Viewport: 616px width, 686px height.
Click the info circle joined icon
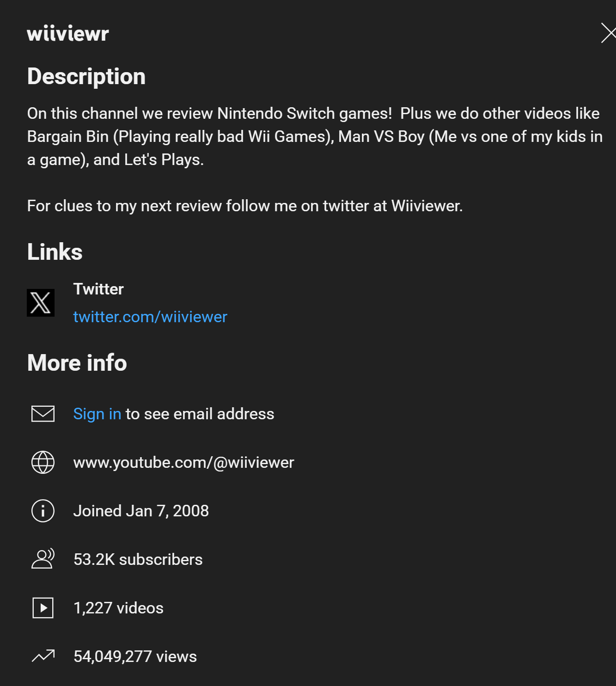tap(43, 511)
